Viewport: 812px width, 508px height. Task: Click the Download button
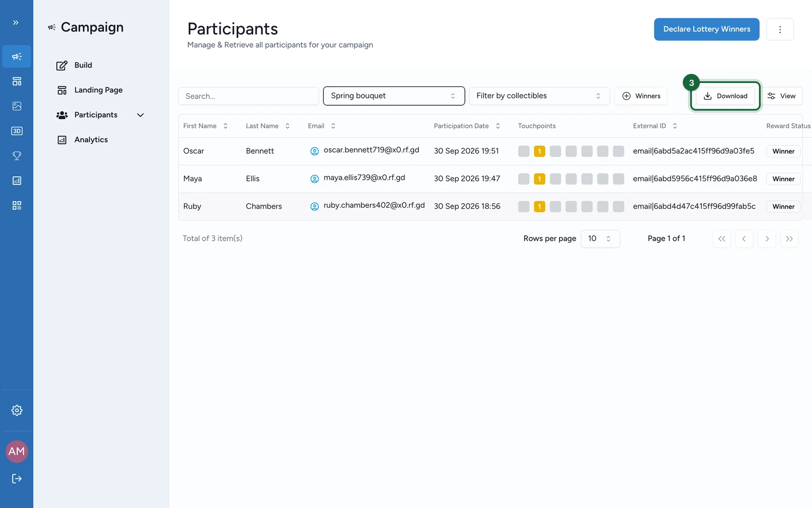coord(725,96)
